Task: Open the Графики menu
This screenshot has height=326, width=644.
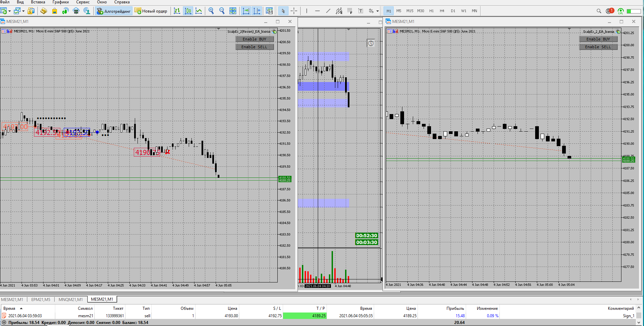Action: point(61,2)
